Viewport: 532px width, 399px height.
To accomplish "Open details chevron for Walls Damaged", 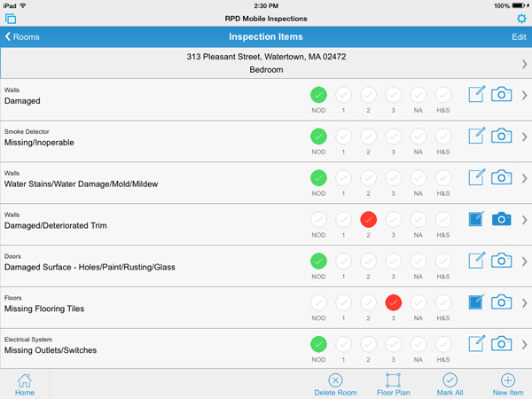I will [x=524, y=96].
